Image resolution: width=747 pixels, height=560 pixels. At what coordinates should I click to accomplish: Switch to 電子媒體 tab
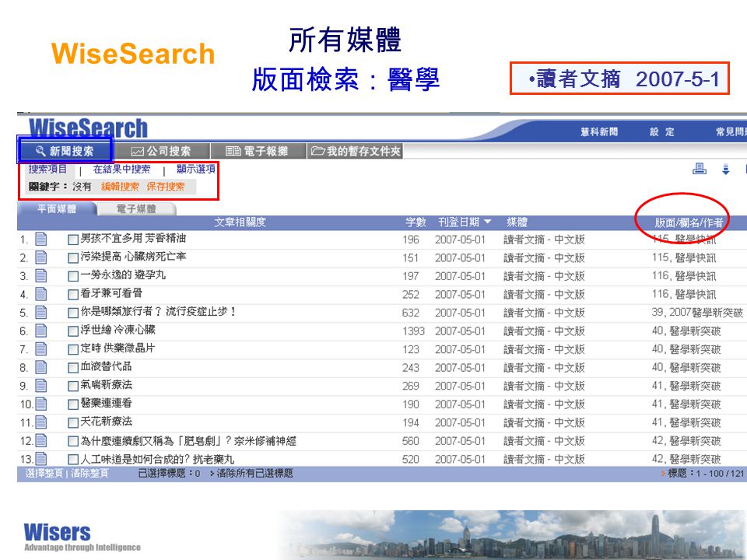coord(136,208)
